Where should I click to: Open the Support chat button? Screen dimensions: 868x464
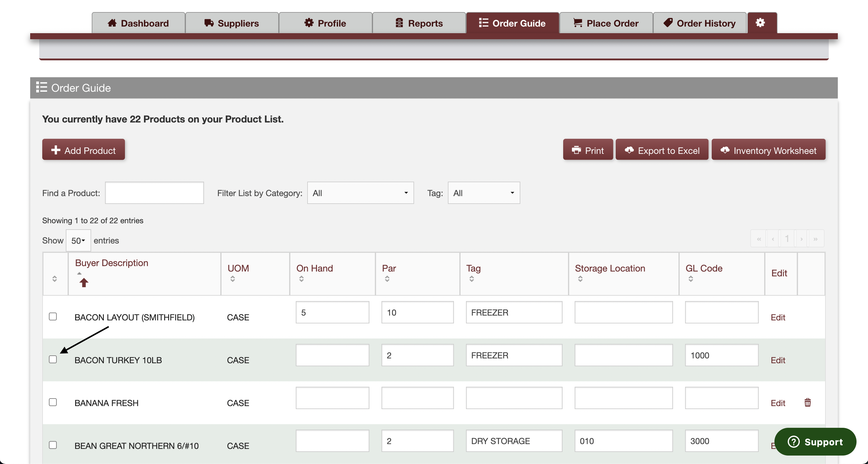coord(815,441)
